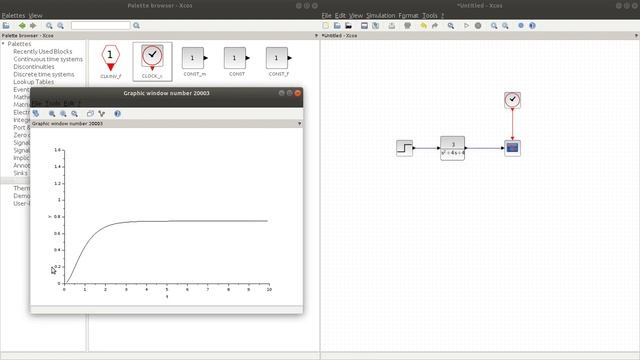640x360 pixels.
Task: Open Xcos demos from the toolbar
Action: coord(521,26)
